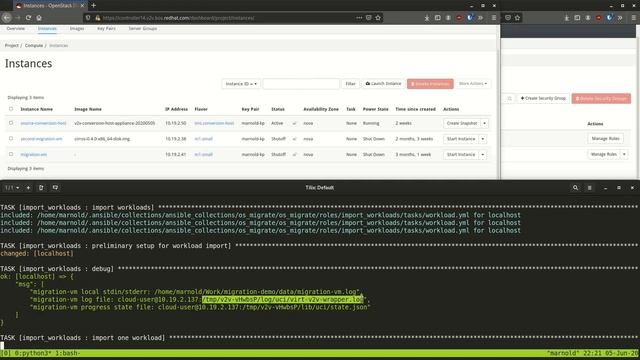
Task: Check the source-conversion-host row checkbox
Action: [11, 123]
